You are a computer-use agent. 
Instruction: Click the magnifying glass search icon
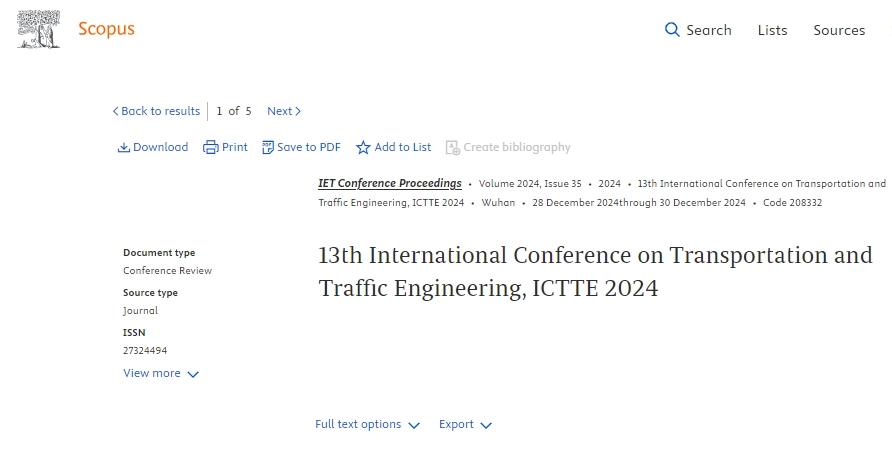pyautogui.click(x=672, y=30)
